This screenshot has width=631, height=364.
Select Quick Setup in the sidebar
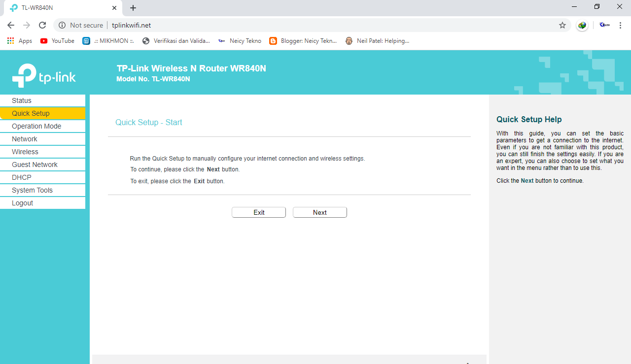42,113
